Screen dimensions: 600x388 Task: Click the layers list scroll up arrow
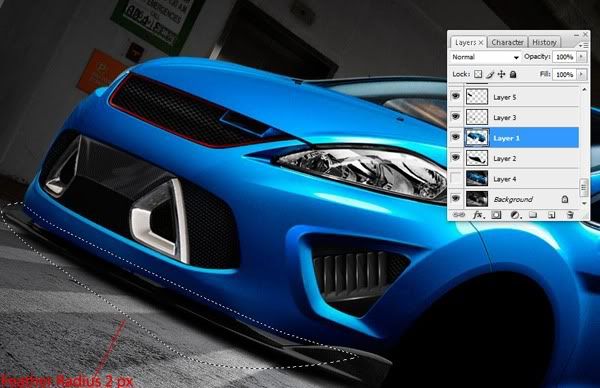[x=584, y=90]
